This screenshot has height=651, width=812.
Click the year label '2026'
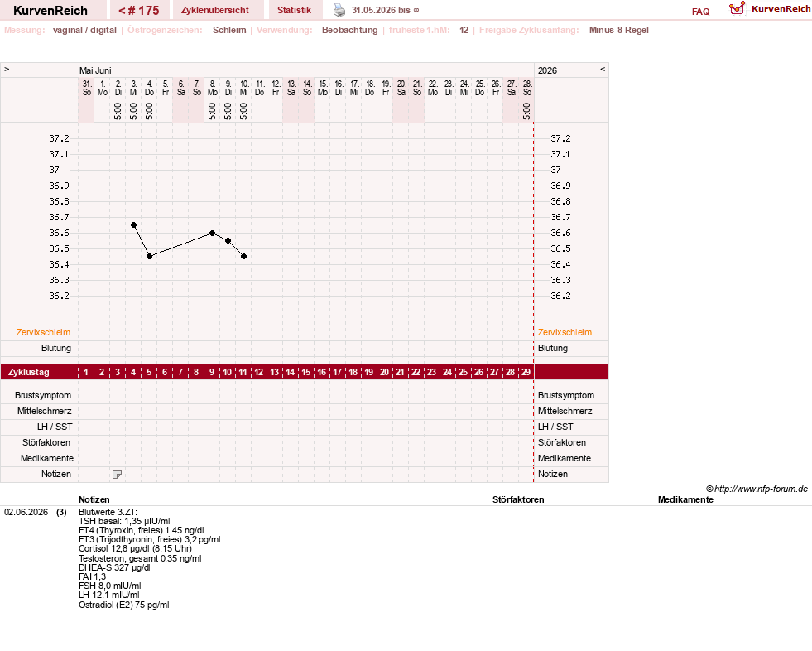[x=547, y=70]
